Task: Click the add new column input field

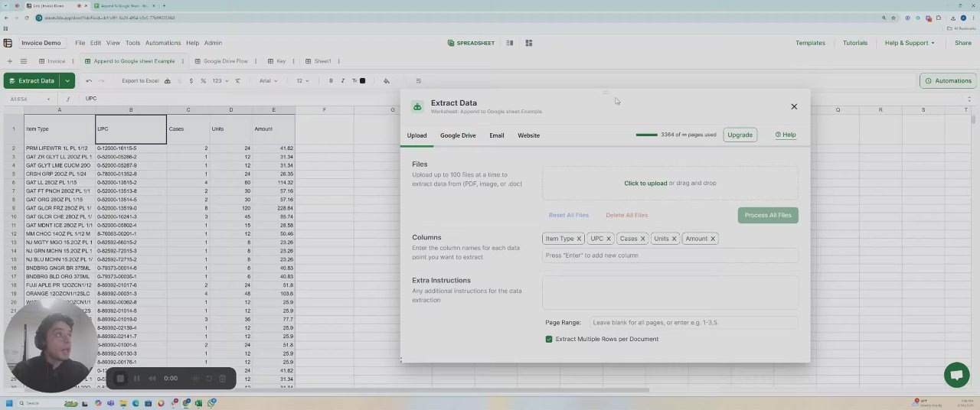Action: point(670,255)
